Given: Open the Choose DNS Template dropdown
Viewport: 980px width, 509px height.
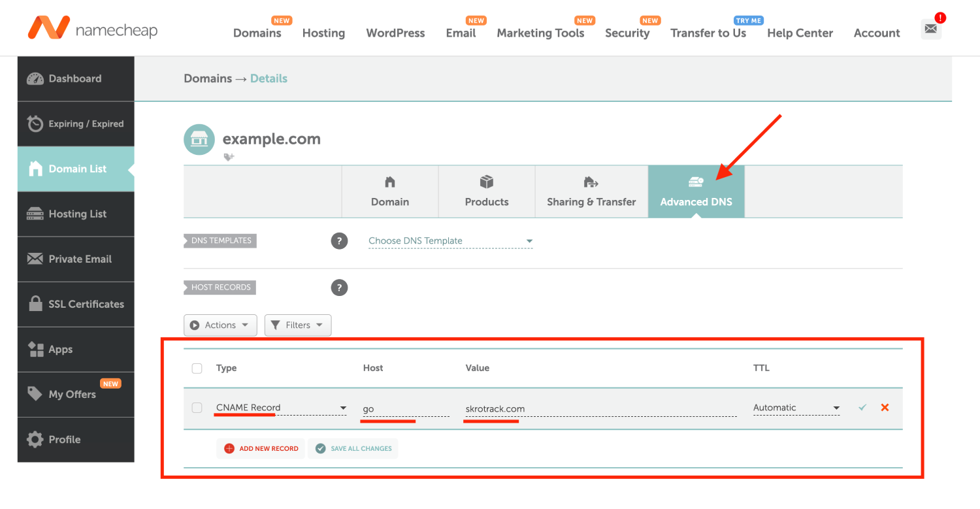Looking at the screenshot, I should point(451,241).
